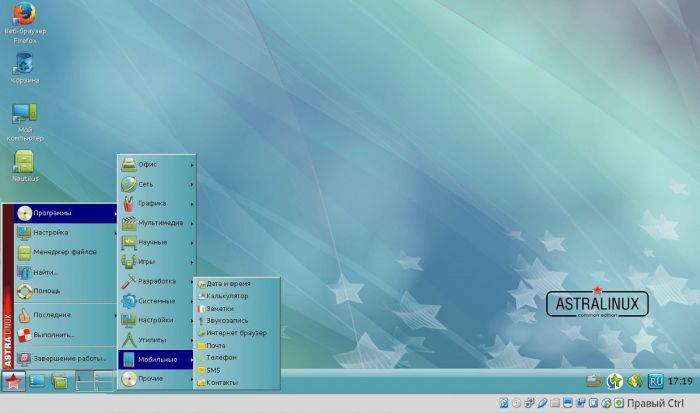Select Завершение работы... entry
This screenshot has width=700, height=413.
tap(66, 358)
